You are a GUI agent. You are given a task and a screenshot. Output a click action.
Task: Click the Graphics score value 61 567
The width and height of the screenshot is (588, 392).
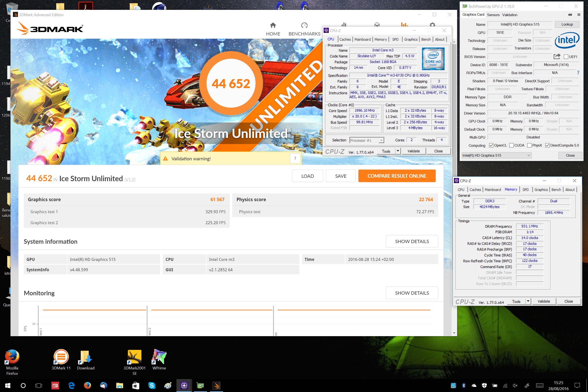[217, 199]
